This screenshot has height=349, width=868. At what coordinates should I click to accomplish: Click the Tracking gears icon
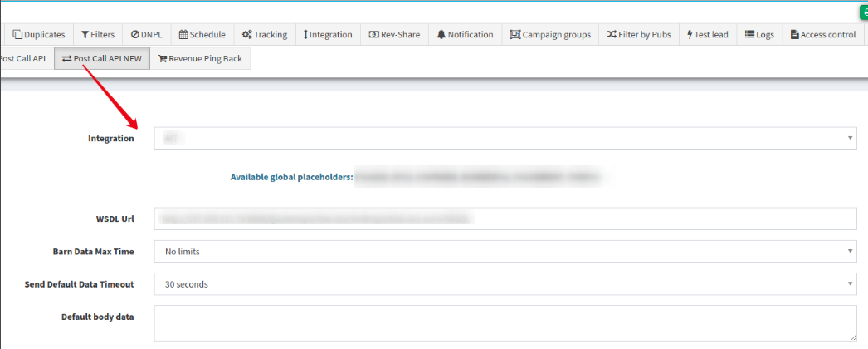pyautogui.click(x=247, y=35)
